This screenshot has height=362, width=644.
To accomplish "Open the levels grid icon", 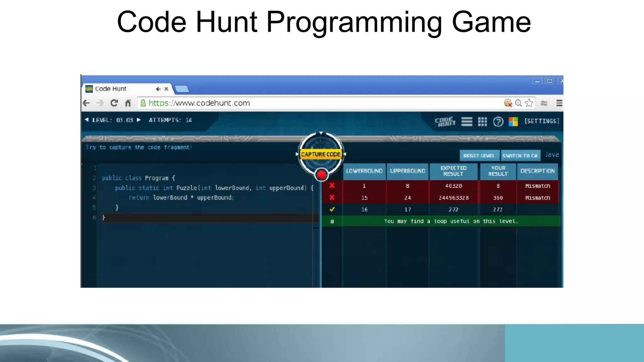I will click(x=482, y=122).
